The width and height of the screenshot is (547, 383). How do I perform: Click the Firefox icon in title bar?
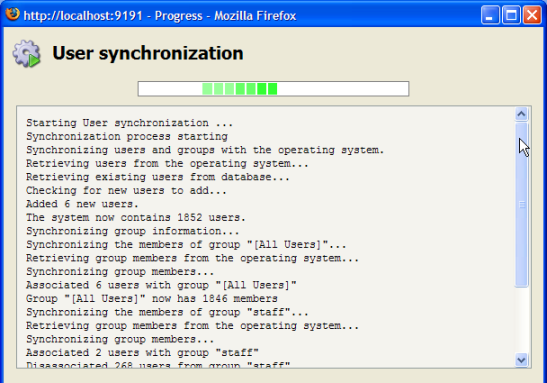click(x=13, y=15)
